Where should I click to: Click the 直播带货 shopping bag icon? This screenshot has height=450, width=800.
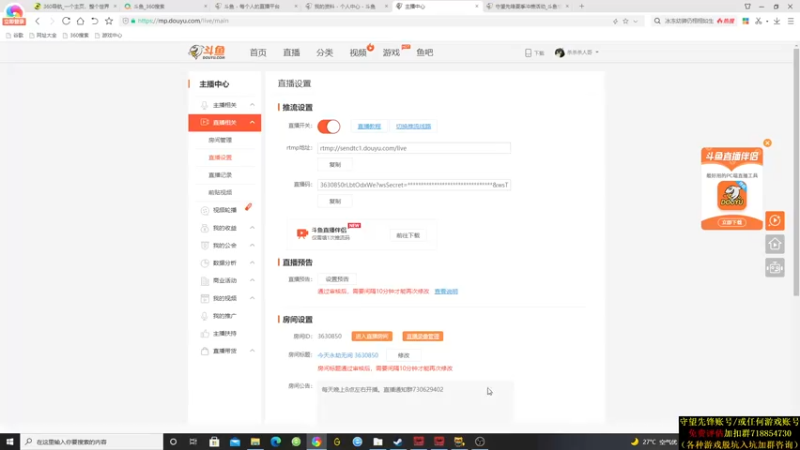205,351
